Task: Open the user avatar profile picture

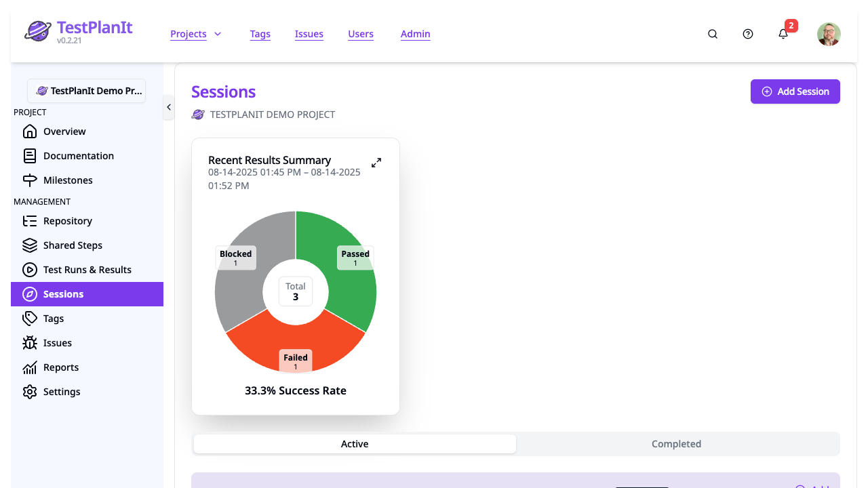Action: coord(829,34)
